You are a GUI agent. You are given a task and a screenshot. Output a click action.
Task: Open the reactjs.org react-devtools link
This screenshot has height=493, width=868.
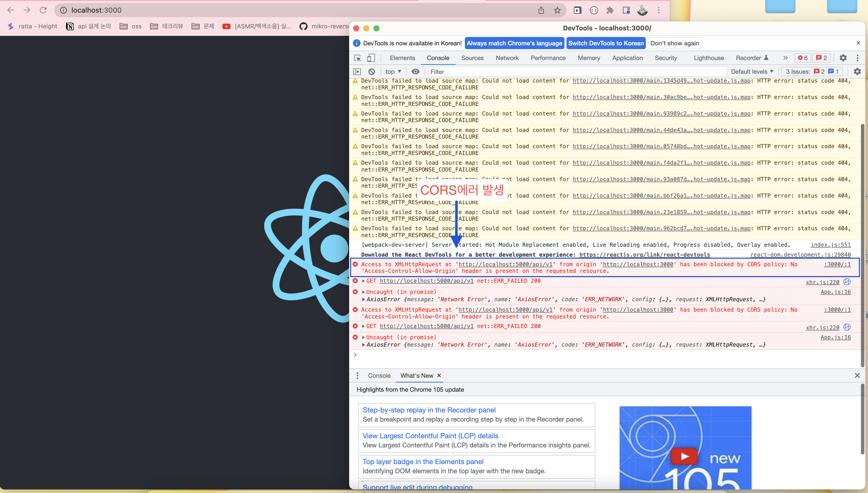click(644, 255)
